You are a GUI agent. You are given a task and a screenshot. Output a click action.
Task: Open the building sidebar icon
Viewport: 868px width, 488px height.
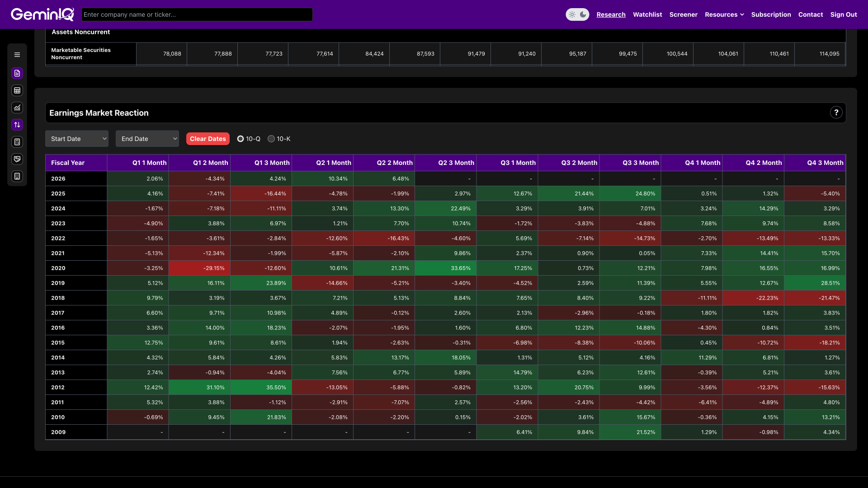click(17, 176)
